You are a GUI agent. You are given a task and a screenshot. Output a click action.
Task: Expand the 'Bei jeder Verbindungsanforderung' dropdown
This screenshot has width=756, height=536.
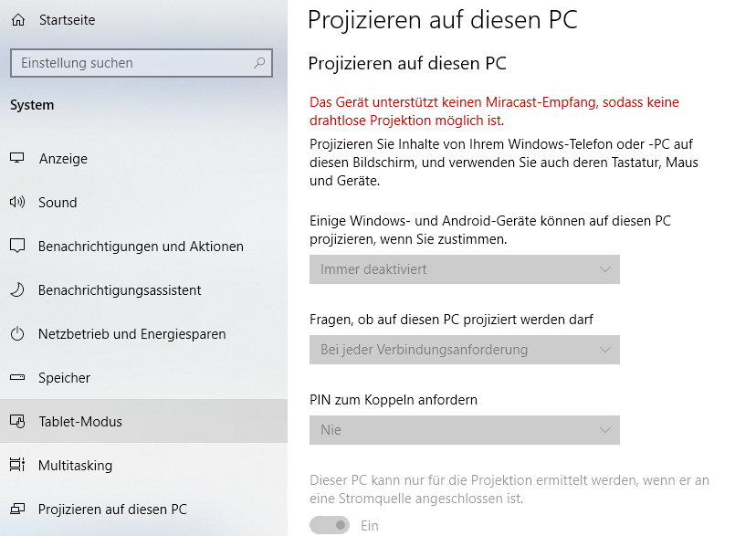465,350
